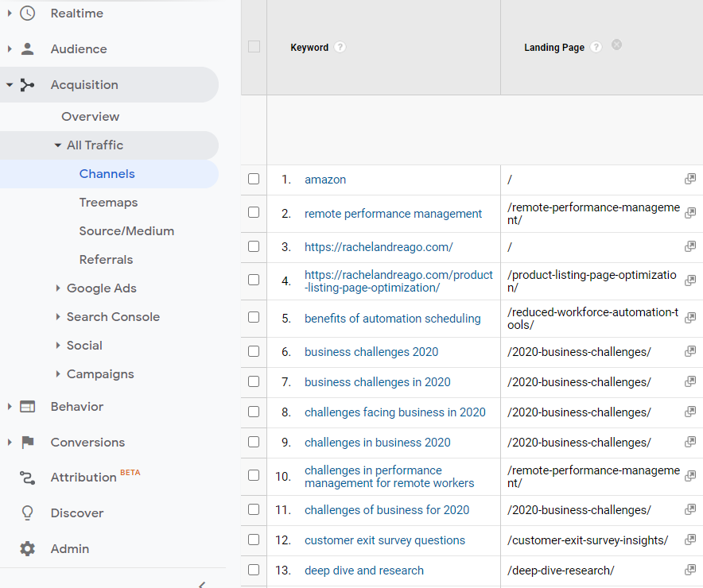Collapse the Acquisition section arrow
The width and height of the screenshot is (703, 588).
tap(10, 85)
